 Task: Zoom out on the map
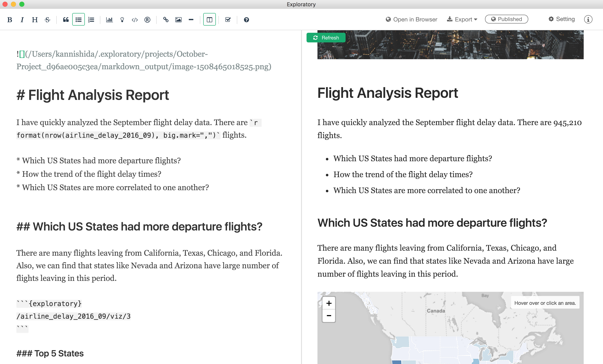329,316
